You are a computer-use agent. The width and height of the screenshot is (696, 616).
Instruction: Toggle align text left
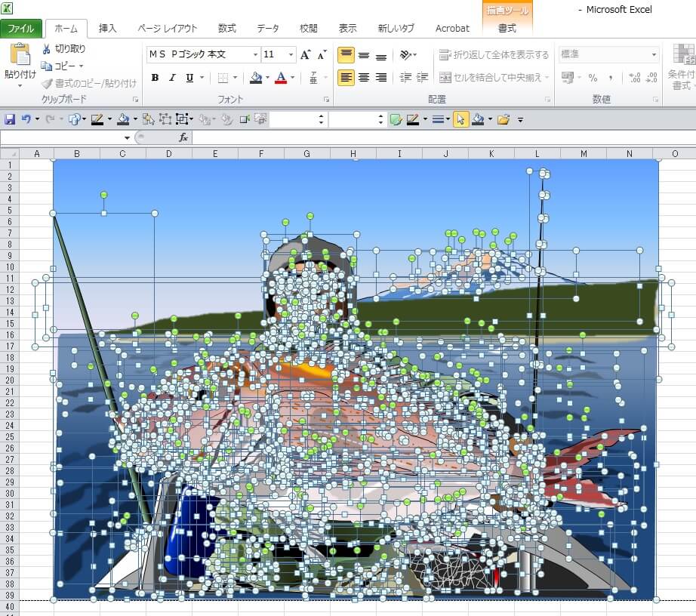coord(346,78)
